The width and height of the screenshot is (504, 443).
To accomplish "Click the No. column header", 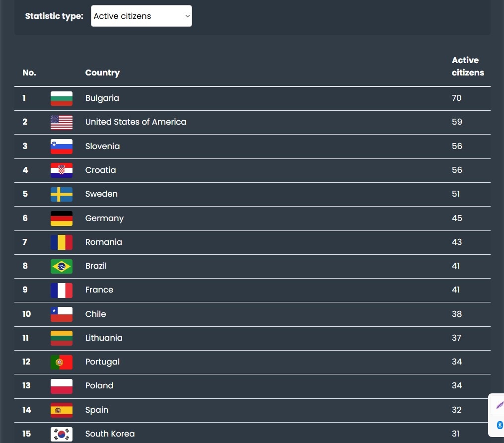I will (29, 73).
